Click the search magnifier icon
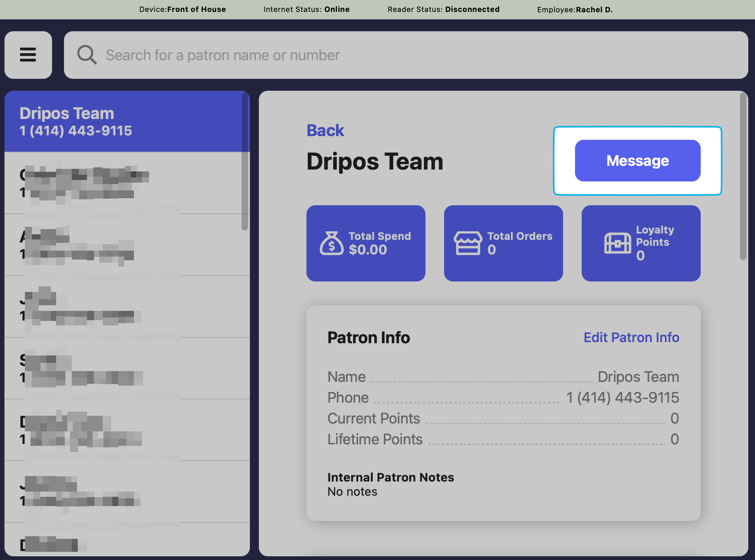755x560 pixels. coord(87,55)
